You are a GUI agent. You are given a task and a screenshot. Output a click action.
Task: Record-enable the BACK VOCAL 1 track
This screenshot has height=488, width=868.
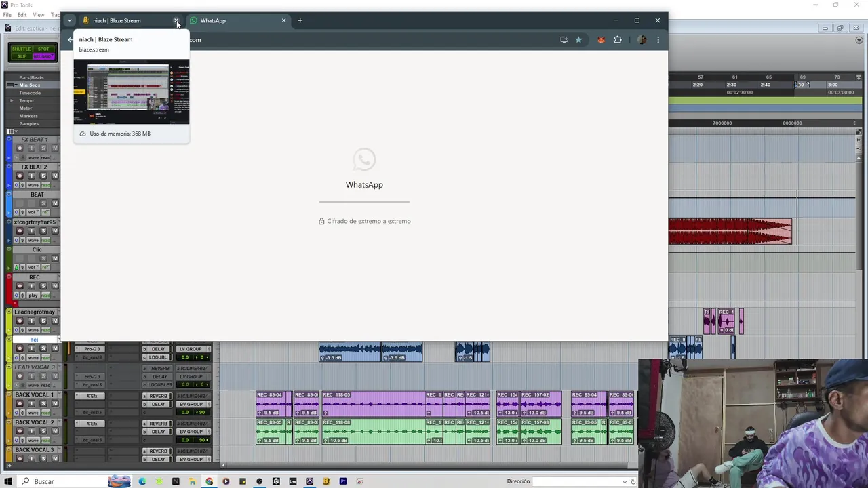20,403
